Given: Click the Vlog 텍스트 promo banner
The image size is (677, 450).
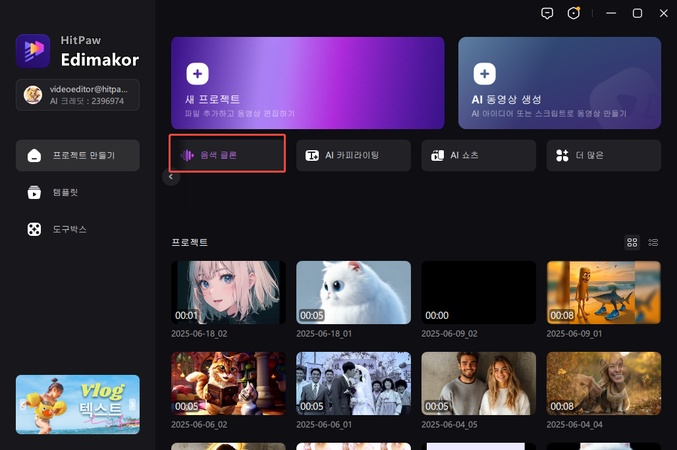Looking at the screenshot, I should (78, 404).
